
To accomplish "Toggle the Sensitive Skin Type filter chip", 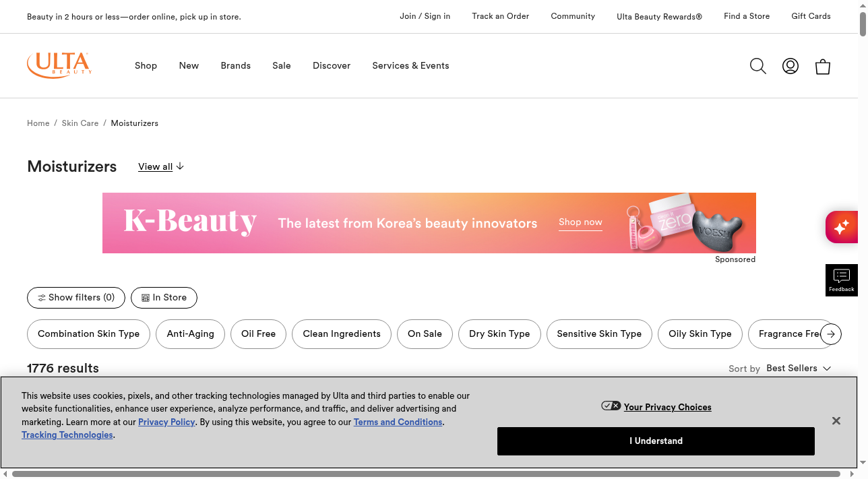I will (x=599, y=334).
